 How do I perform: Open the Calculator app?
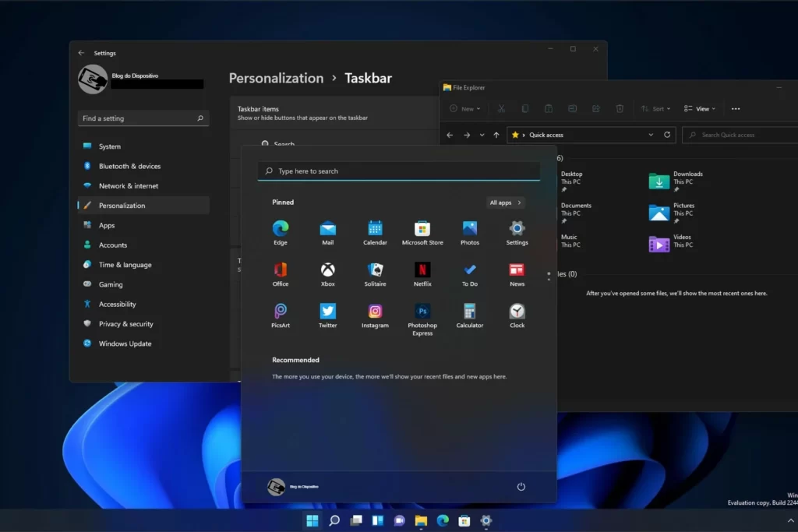click(470, 315)
